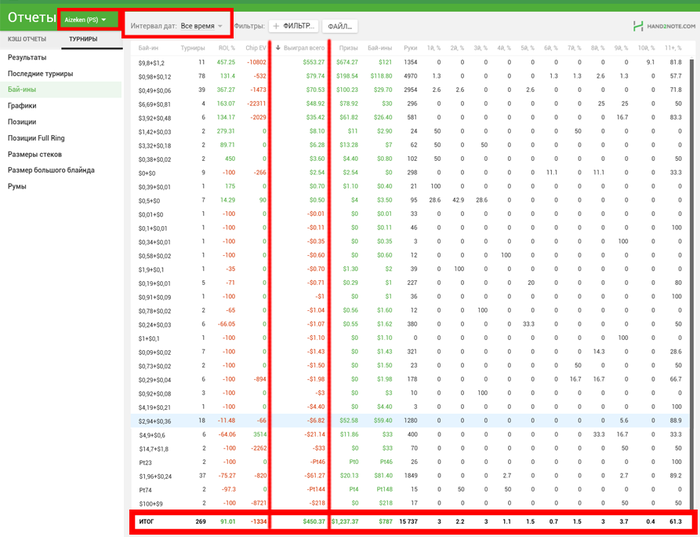Switch to the 'КЭШ ОТЧЕТЫ' tab

coord(27,39)
